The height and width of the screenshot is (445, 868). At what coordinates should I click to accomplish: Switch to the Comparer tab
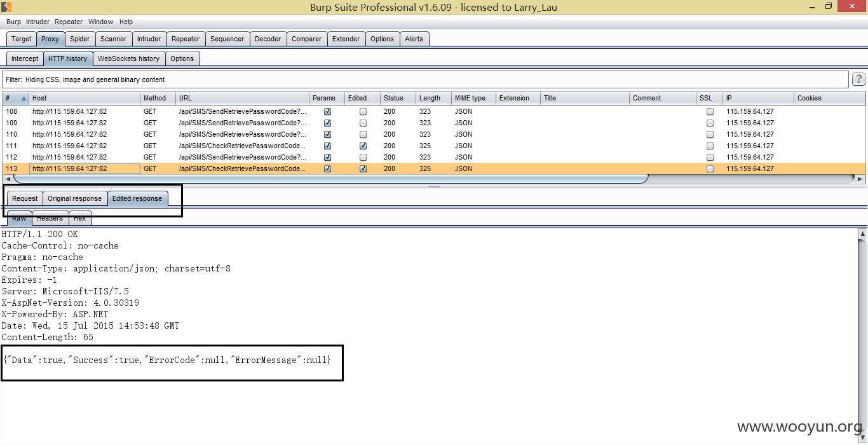pyautogui.click(x=306, y=39)
